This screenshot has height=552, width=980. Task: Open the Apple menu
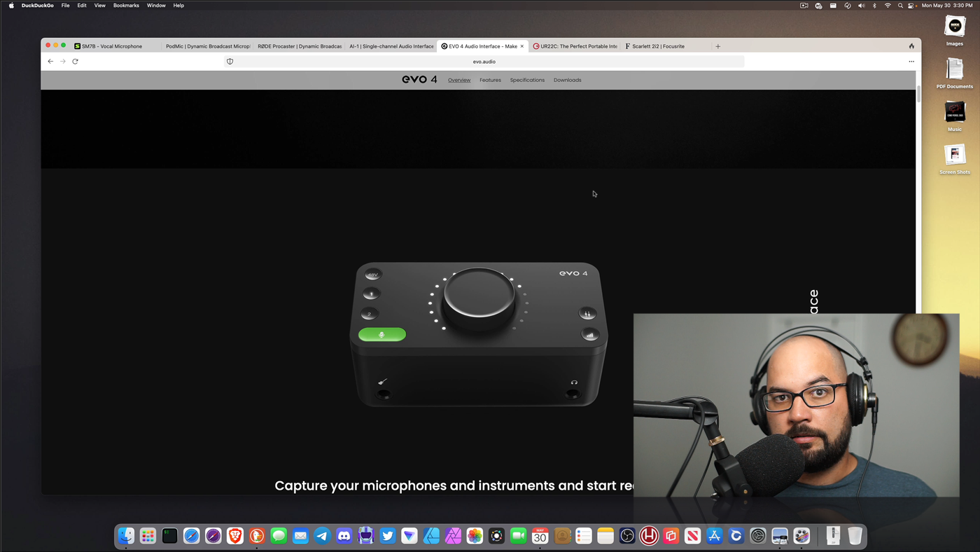click(x=11, y=6)
